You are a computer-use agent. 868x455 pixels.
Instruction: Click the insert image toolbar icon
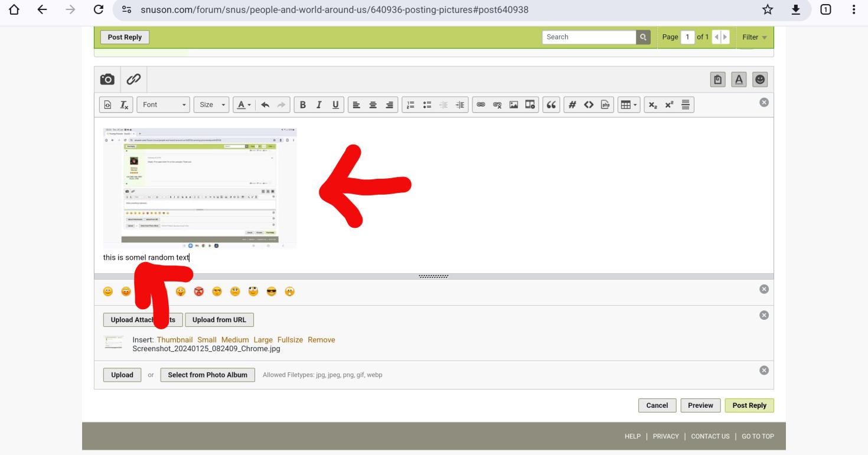pos(514,104)
